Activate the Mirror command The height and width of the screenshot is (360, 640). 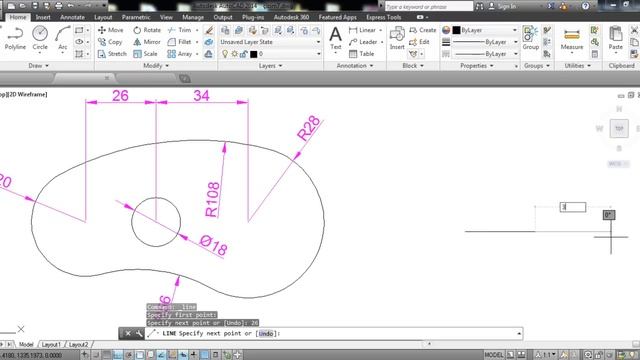coord(147,42)
